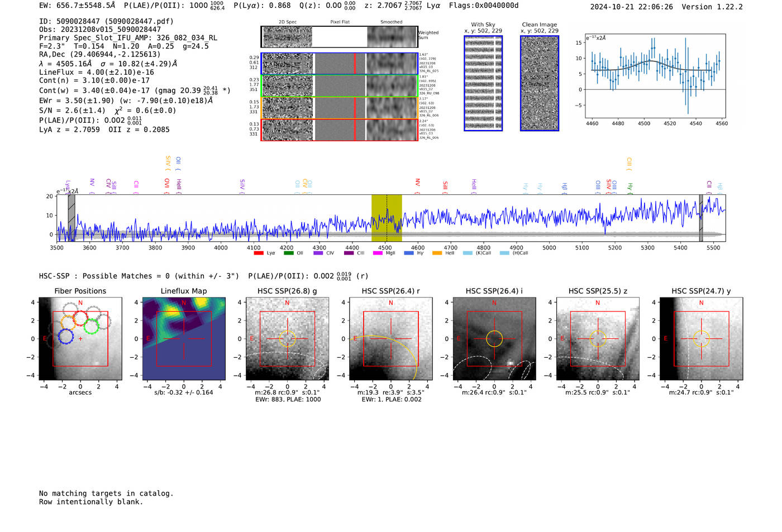The width and height of the screenshot is (782, 532).
Task: Click the Row intentionally blank text
Action: pos(91,502)
